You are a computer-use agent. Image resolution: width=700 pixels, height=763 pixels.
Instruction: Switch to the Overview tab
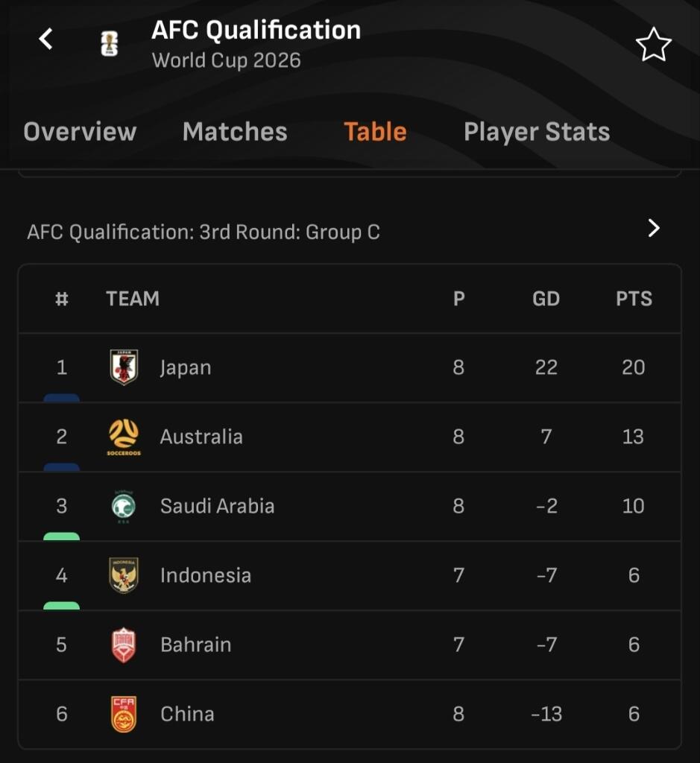80,132
